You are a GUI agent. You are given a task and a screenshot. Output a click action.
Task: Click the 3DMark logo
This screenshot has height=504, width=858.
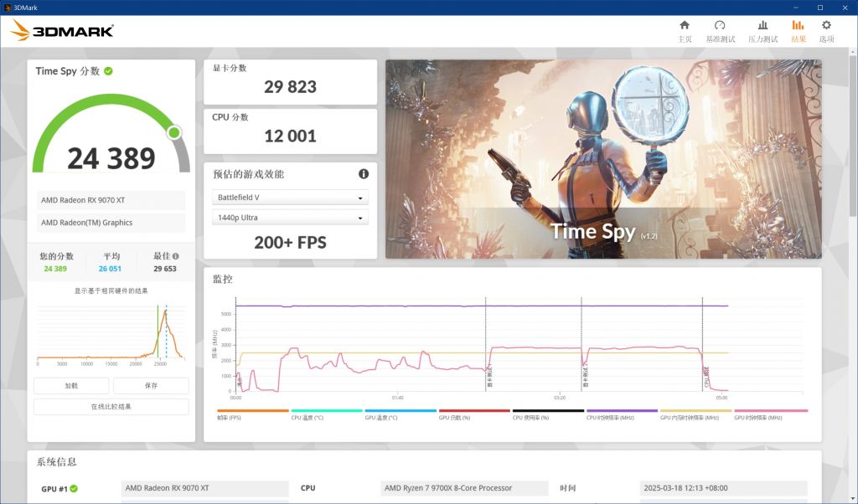click(x=62, y=32)
